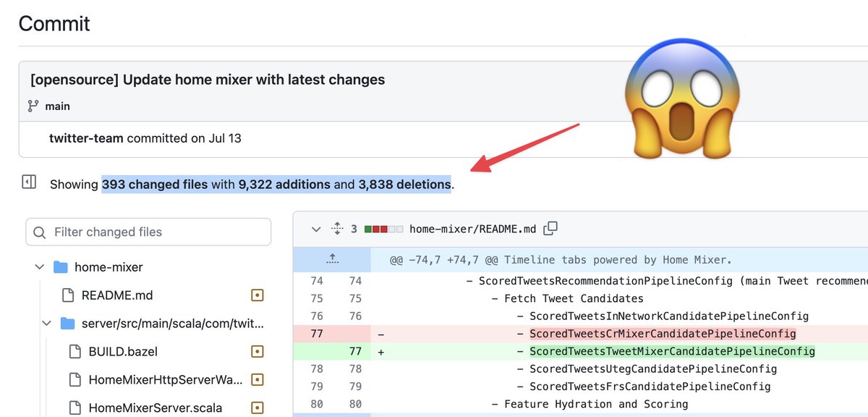Click the BUILD.bazel file icon

(75, 352)
